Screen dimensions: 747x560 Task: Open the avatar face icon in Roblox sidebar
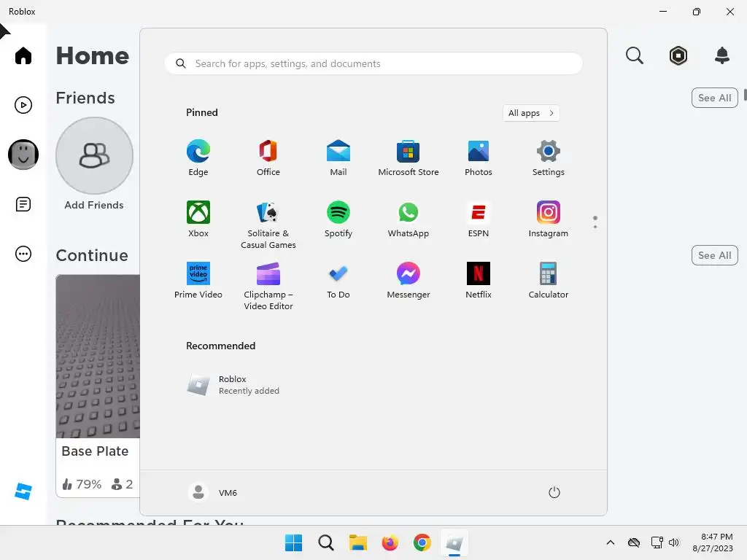click(x=23, y=155)
